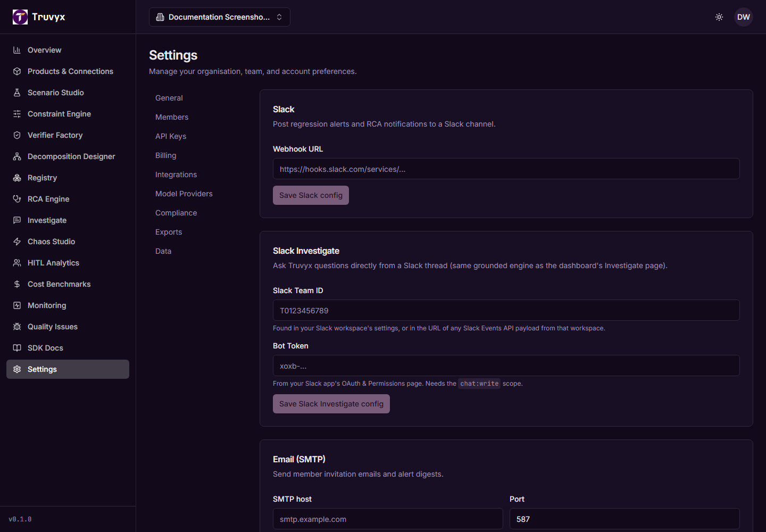Click the building icon in organisation selector

160,17
